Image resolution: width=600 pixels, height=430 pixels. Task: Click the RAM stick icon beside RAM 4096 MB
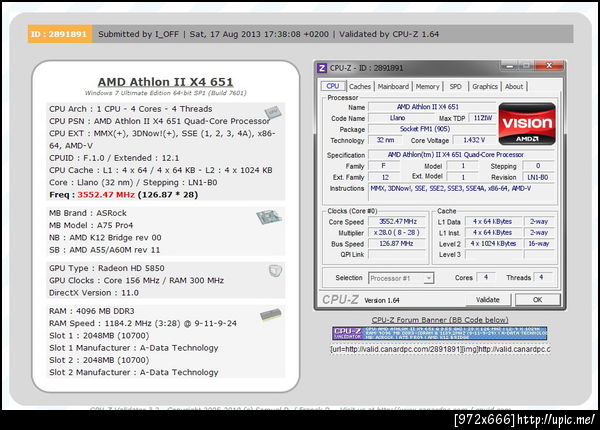(x=271, y=315)
